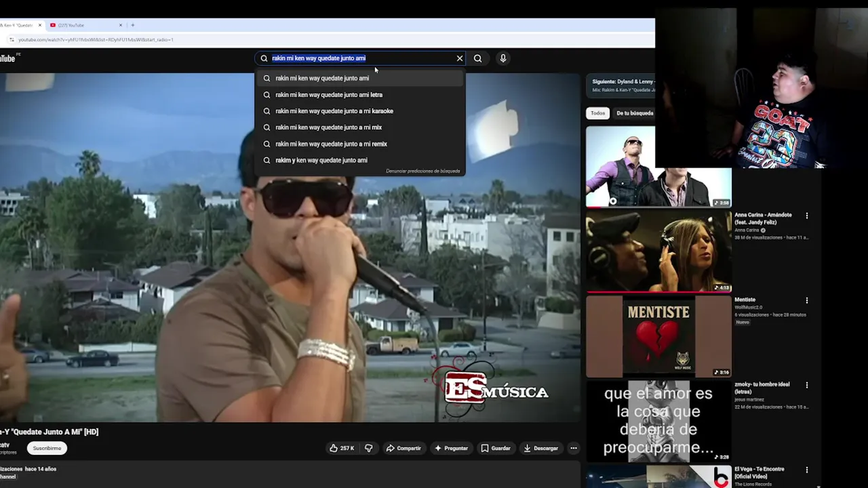Start voice search with microphone icon
The width and height of the screenshot is (868, 488).
click(503, 58)
